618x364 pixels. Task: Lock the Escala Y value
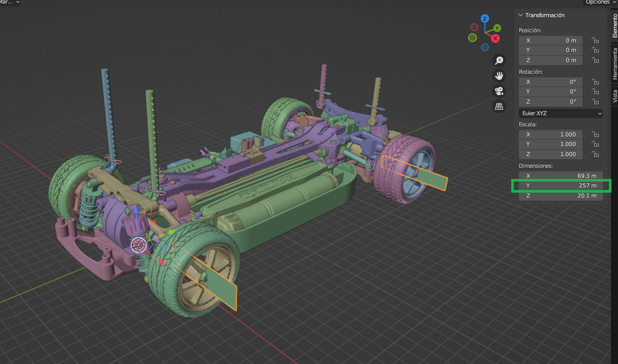(x=596, y=144)
